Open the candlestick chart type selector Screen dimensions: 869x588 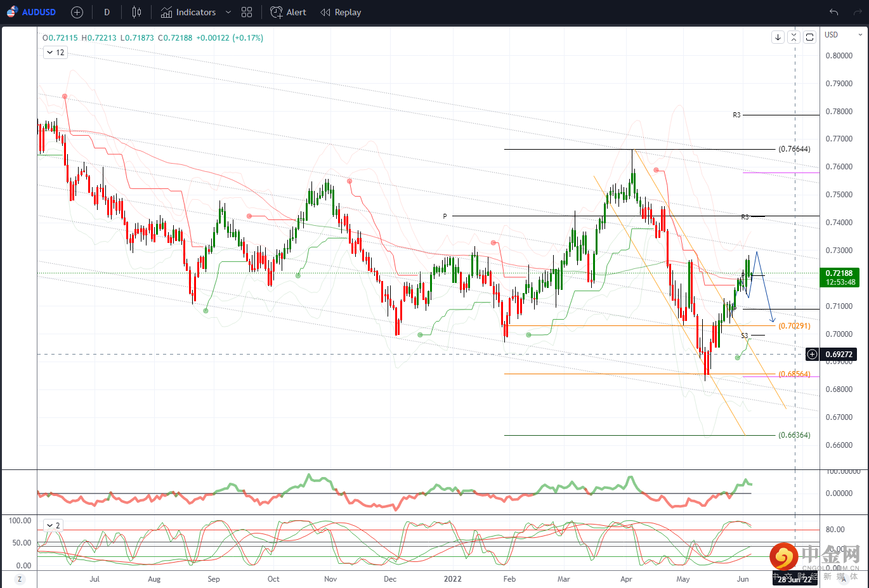coord(136,12)
